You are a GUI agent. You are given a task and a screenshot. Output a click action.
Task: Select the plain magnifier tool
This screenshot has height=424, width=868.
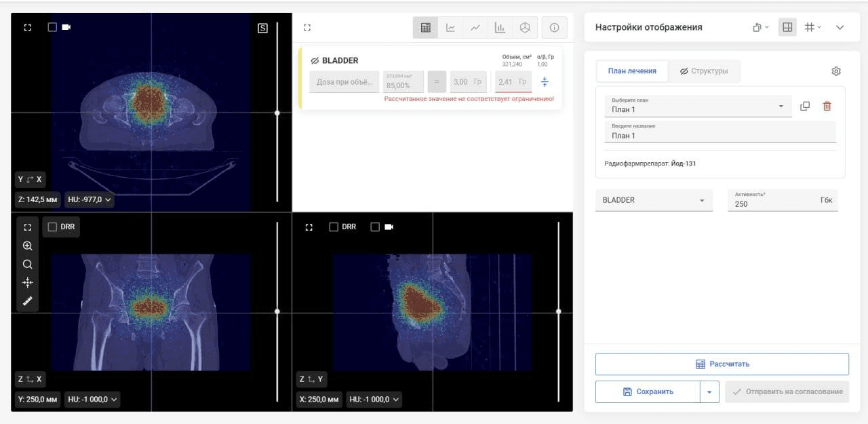28,265
